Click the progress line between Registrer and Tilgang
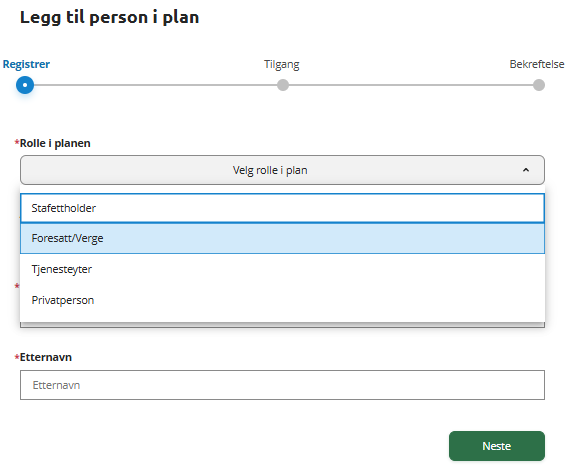Screen dimensions: 581x472 155,85
